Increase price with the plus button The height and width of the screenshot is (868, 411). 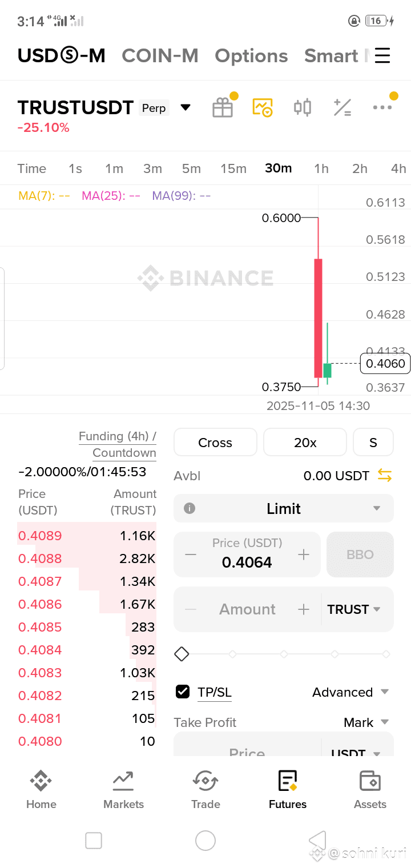click(x=304, y=554)
